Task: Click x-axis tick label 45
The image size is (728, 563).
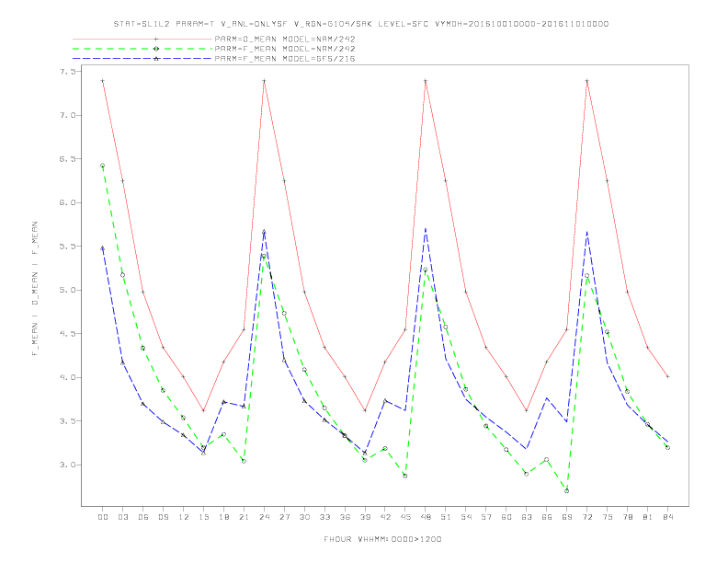Action: pos(405,517)
